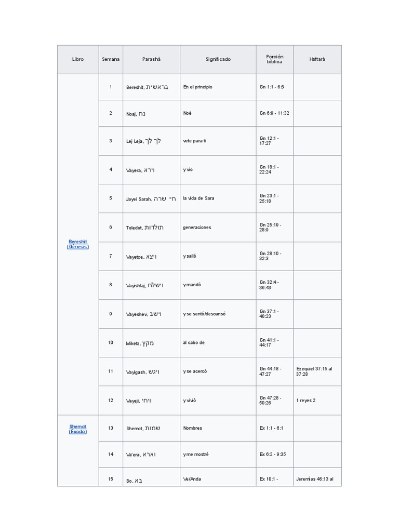Select the Jeremías 46:13 haftará cell
399x532 pixels.
pyautogui.click(x=317, y=479)
